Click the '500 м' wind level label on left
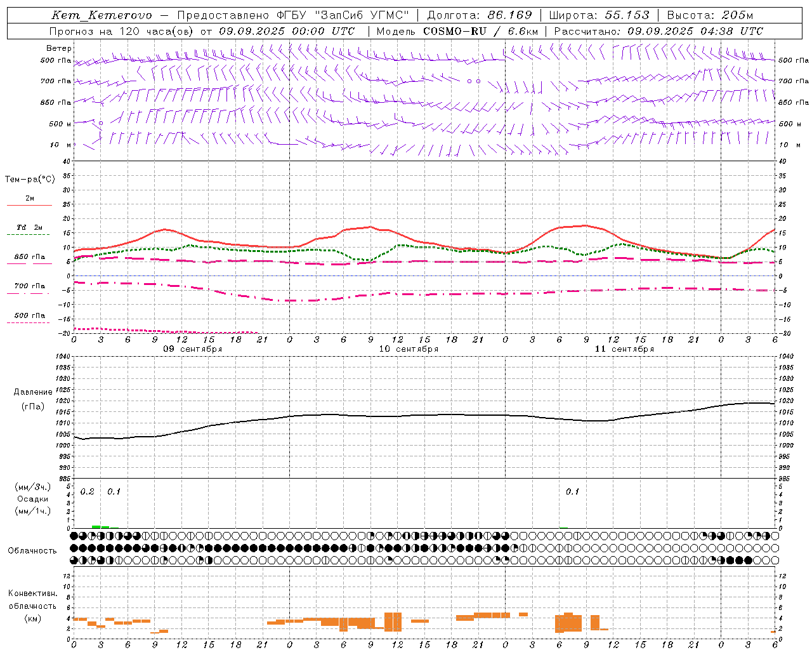Image resolution: width=812 pixels, height=650 pixels. click(60, 124)
